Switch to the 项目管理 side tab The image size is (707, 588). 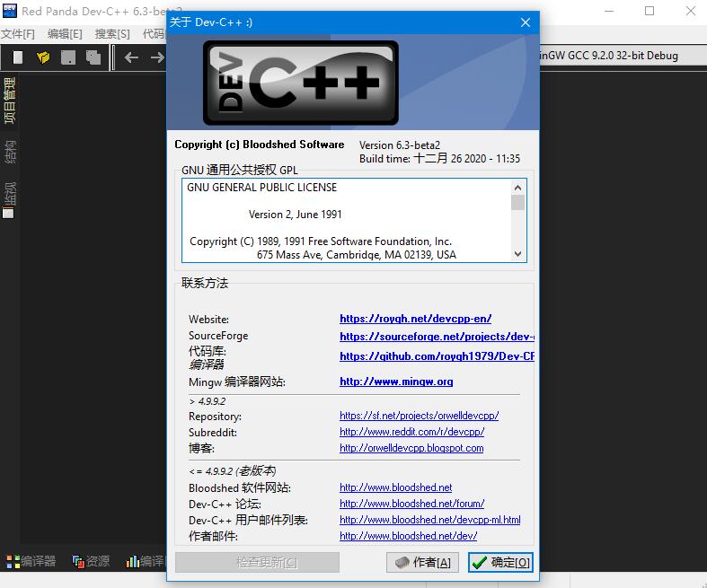[x=9, y=101]
